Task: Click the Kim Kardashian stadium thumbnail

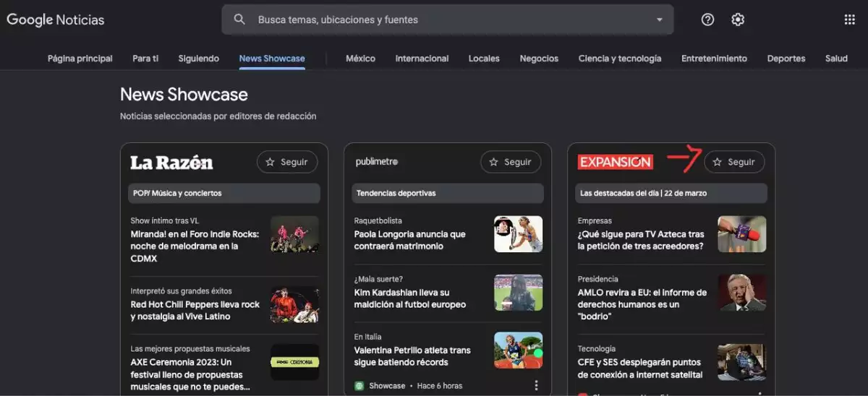Action: 518,293
